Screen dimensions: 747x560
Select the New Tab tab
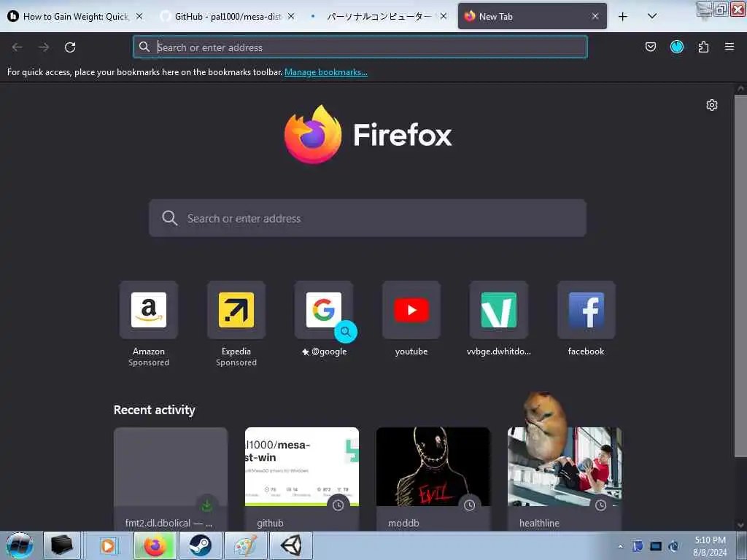click(x=533, y=17)
